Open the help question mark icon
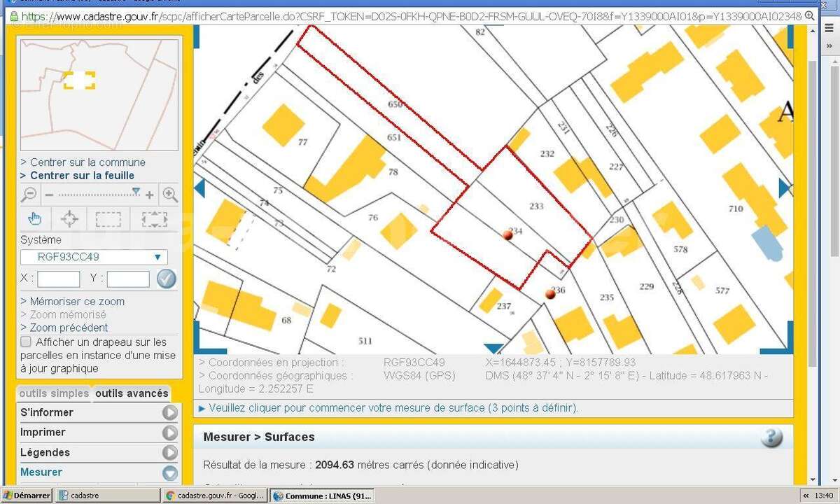The height and width of the screenshot is (504, 840). (771, 437)
